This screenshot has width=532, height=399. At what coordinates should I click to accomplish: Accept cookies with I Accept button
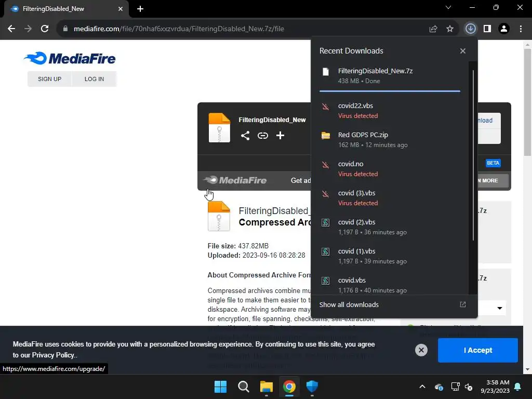coord(478,350)
